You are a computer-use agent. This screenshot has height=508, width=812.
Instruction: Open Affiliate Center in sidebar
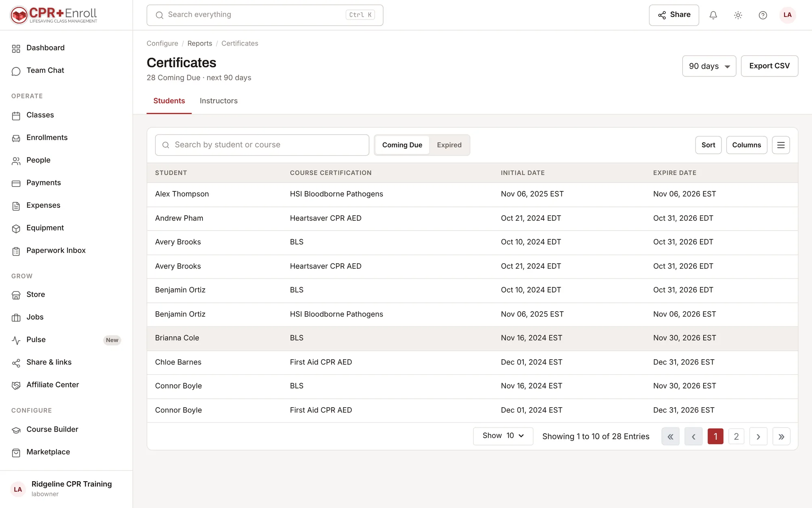coord(66,385)
